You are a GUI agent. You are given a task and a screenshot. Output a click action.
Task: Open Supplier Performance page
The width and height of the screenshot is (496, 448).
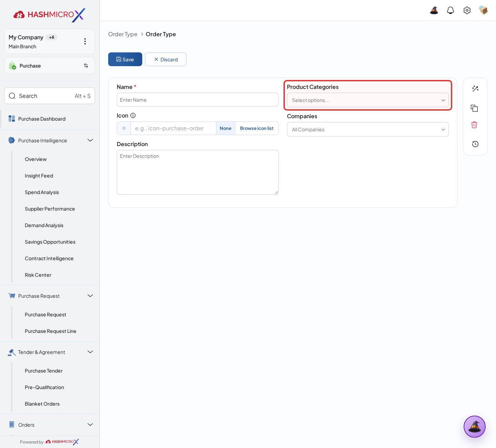tap(50, 209)
